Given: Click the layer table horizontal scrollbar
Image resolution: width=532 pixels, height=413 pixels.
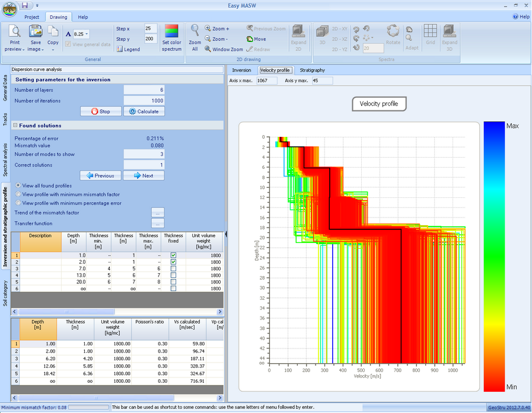Looking at the screenshot, I should pos(117,311).
